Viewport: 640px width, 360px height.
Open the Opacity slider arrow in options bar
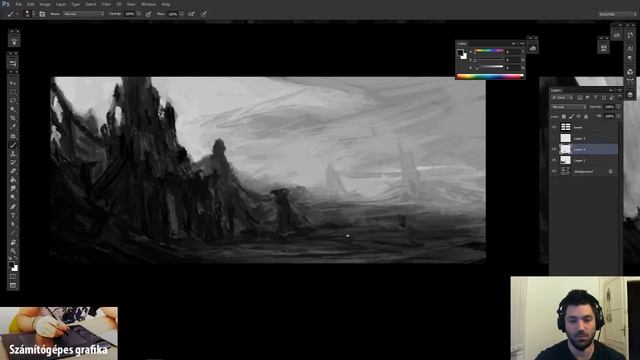point(139,14)
